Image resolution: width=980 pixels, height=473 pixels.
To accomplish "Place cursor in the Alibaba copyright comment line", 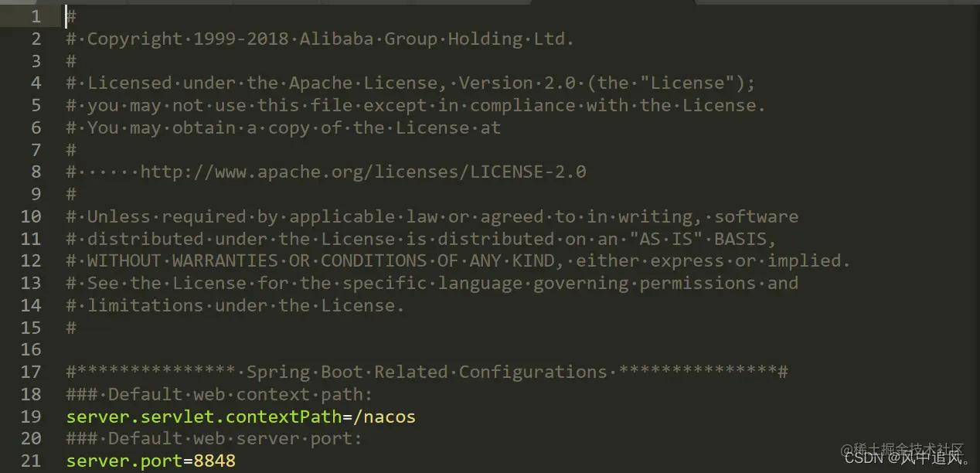I will (x=320, y=39).
